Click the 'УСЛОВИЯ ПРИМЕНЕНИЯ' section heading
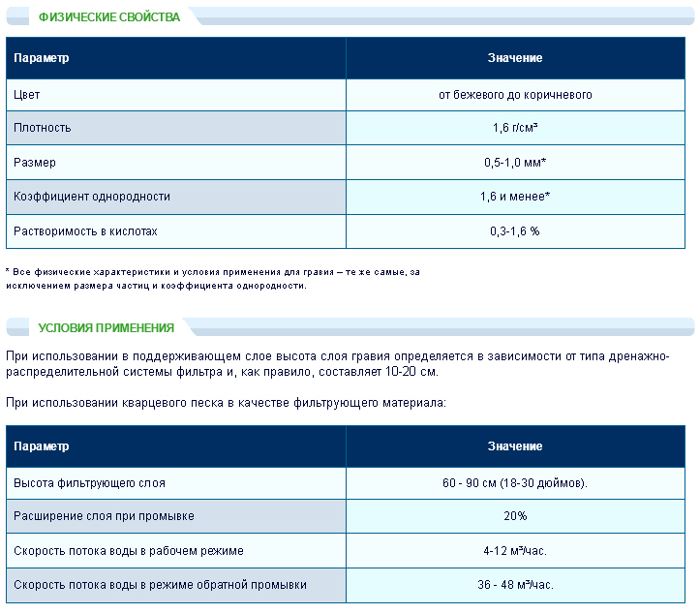The width and height of the screenshot is (700, 614). click(106, 327)
